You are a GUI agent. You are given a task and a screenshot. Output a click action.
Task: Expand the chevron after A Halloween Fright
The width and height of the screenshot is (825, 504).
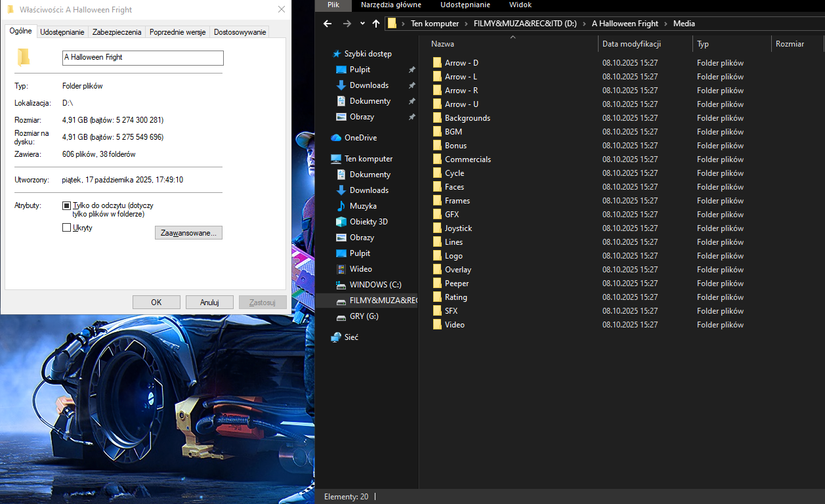(x=666, y=24)
